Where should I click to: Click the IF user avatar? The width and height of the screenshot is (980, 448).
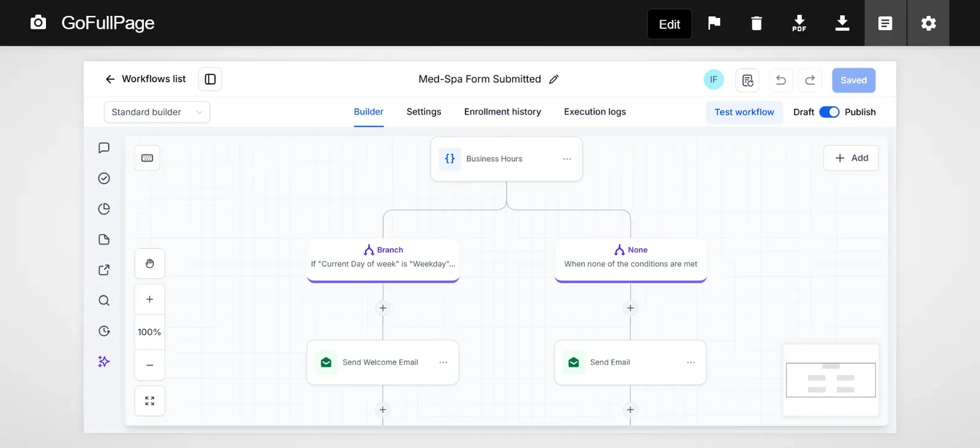714,80
